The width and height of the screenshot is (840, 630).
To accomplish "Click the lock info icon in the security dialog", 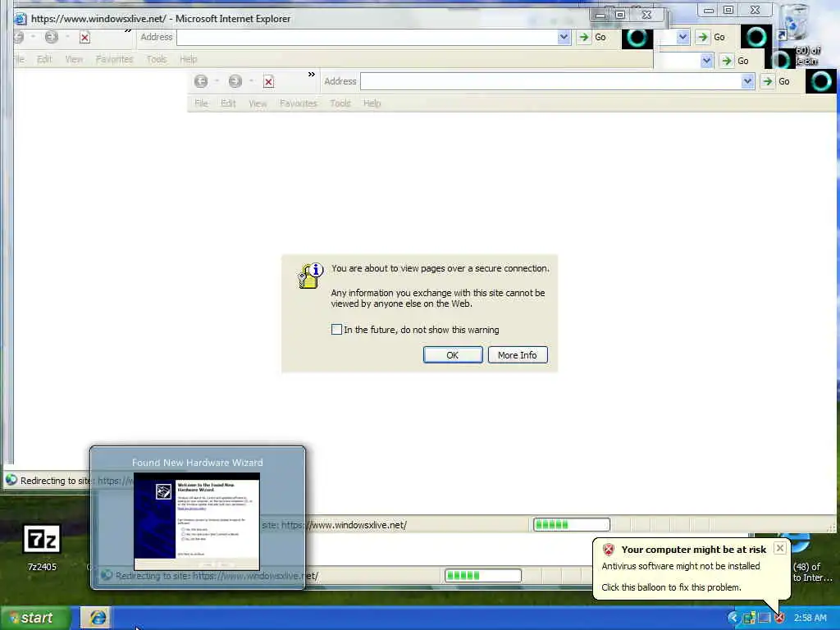I will pos(310,276).
